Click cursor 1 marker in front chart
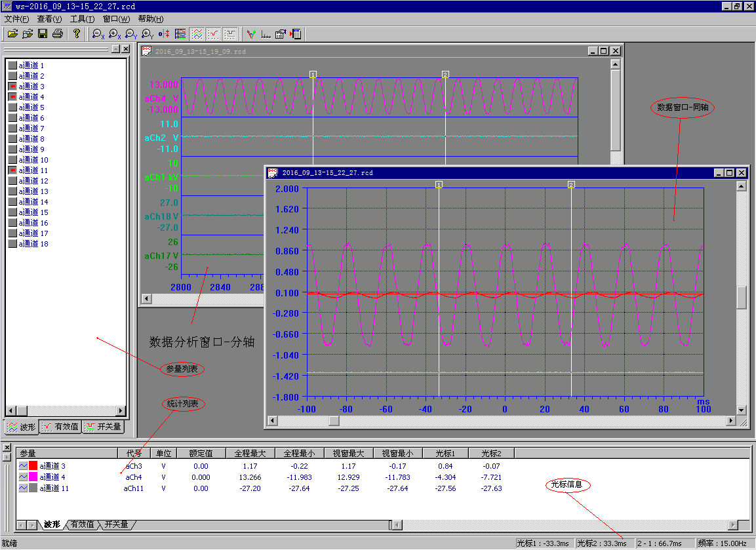Screen dimensions: 756x550 point(439,185)
